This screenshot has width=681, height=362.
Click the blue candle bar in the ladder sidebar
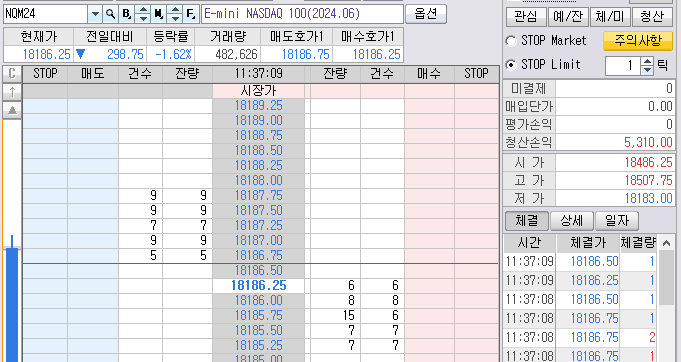coord(12,305)
